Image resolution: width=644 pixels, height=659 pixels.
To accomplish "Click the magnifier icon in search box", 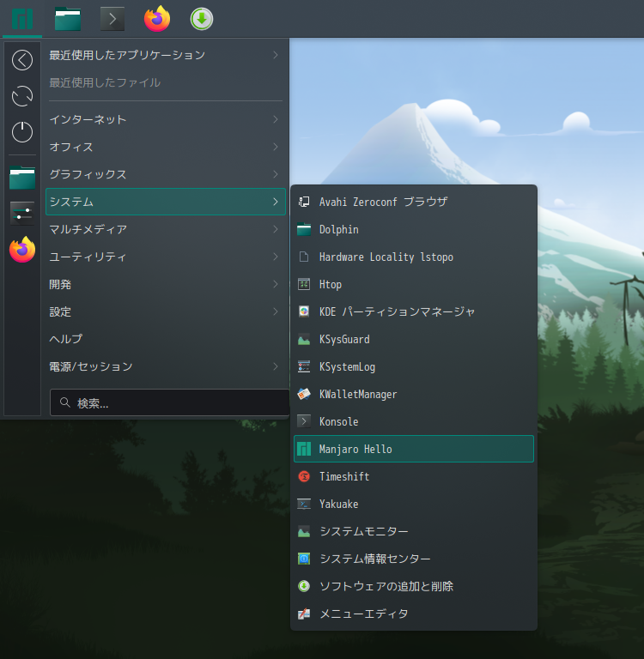I will (64, 402).
